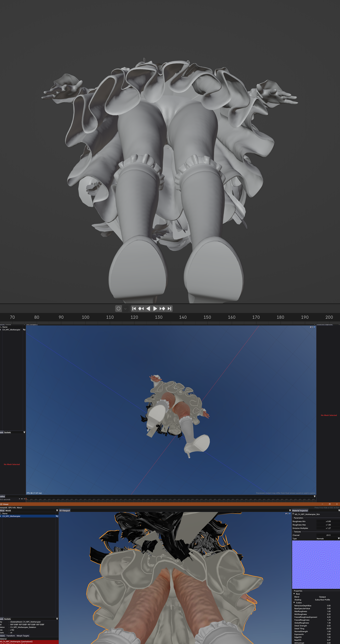The image size is (340, 644).
Task: Open timeline panel menu triangle in No-Mesh-Selected viewer
Action: click(315, 496)
